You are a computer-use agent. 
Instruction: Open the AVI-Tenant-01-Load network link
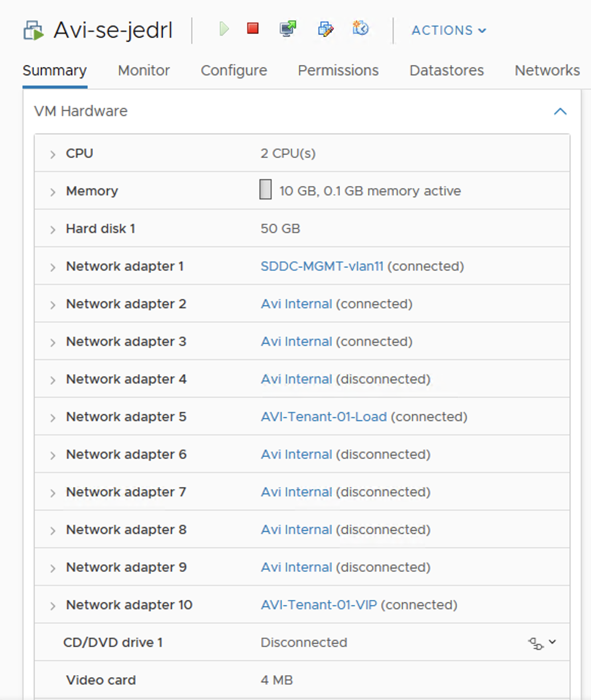point(324,417)
